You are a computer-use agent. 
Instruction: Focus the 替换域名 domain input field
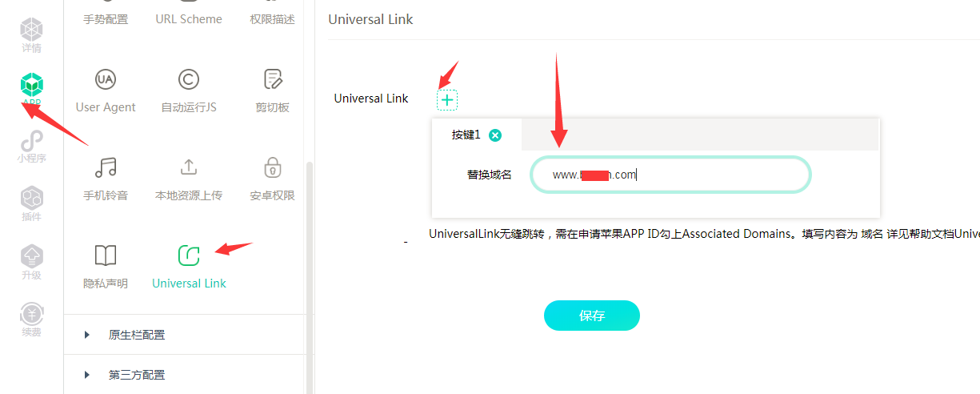pyautogui.click(x=671, y=175)
